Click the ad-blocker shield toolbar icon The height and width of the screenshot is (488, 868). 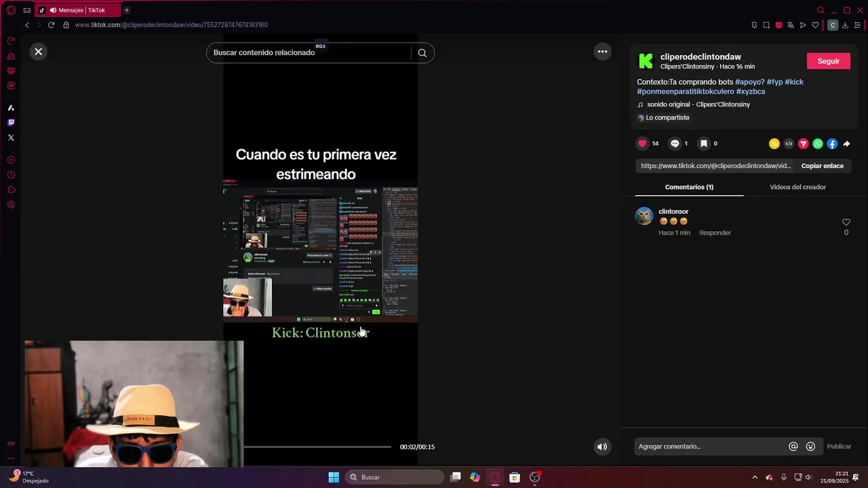[778, 25]
